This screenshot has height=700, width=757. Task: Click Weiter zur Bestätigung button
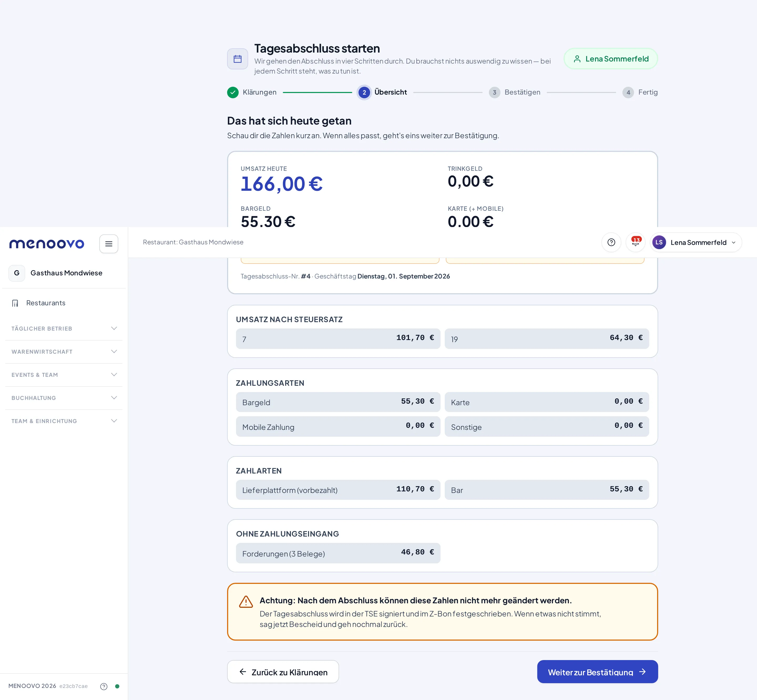click(x=597, y=672)
